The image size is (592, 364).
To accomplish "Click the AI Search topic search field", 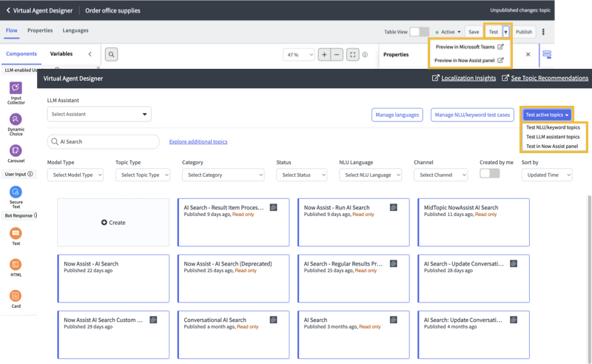I will pyautogui.click(x=103, y=141).
